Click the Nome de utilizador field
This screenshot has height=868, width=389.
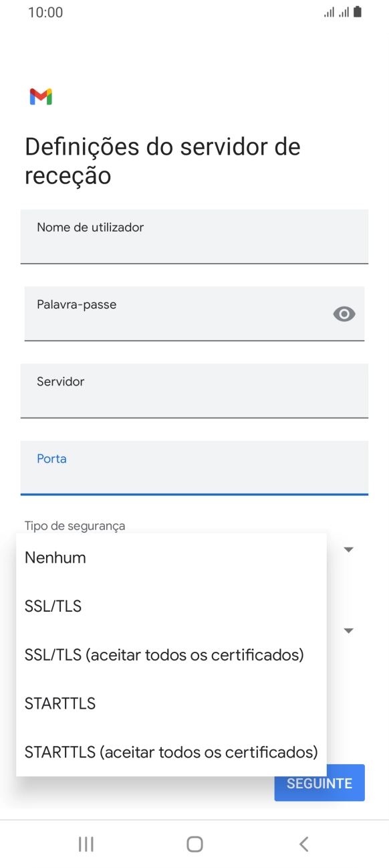tap(194, 236)
